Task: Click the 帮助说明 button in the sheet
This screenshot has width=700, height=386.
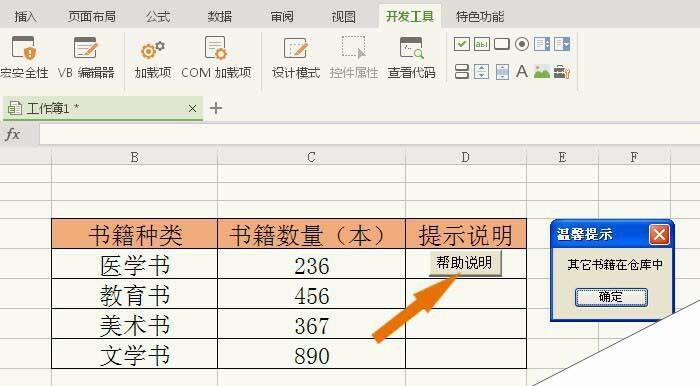Action: click(465, 263)
